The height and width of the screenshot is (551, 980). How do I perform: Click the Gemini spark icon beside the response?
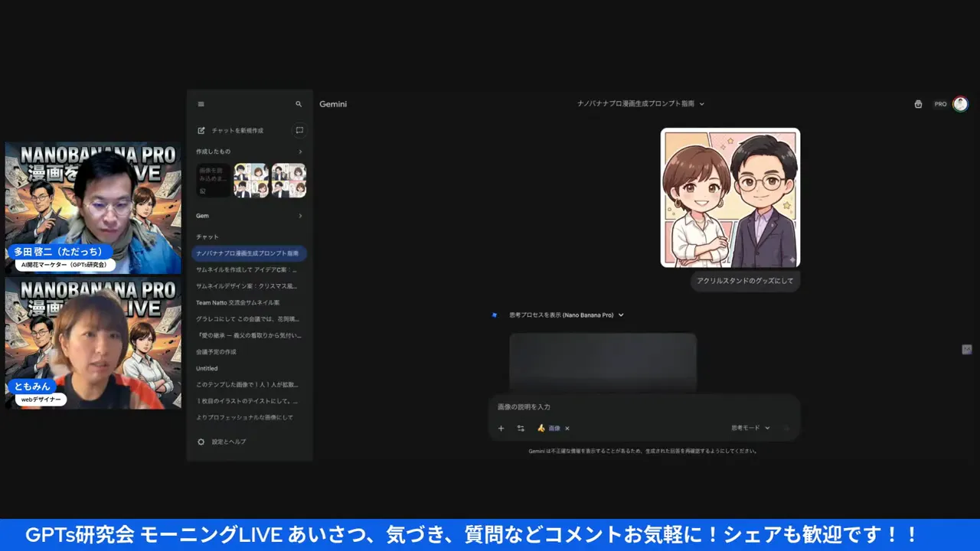pyautogui.click(x=495, y=315)
